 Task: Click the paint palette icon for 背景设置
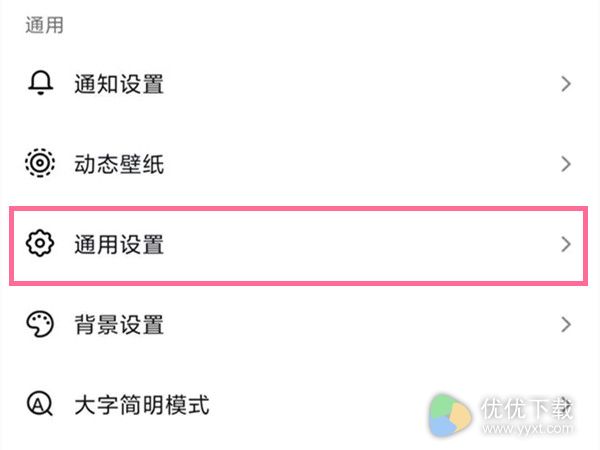tap(40, 324)
